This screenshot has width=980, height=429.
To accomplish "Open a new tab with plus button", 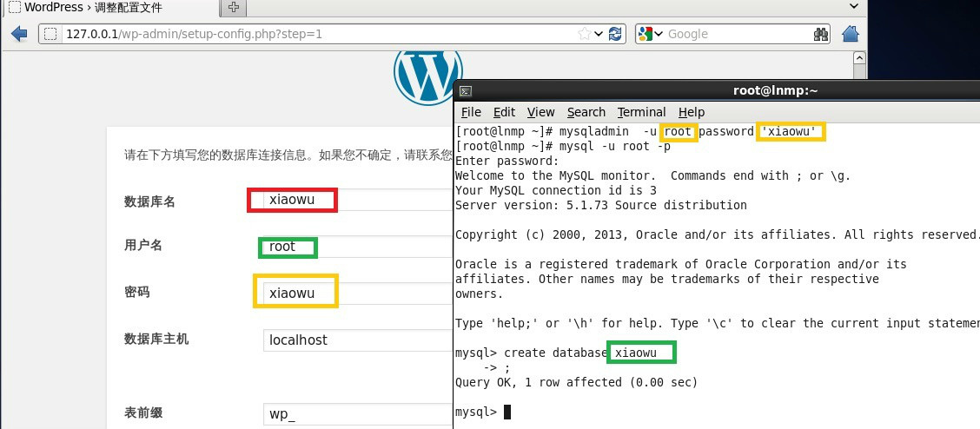I will [x=234, y=8].
